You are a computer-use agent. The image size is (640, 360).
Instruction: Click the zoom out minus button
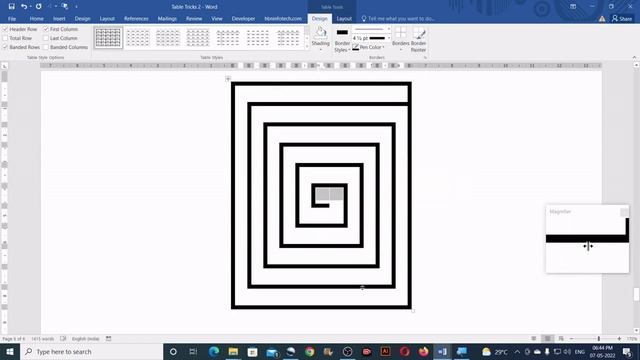coord(571,339)
